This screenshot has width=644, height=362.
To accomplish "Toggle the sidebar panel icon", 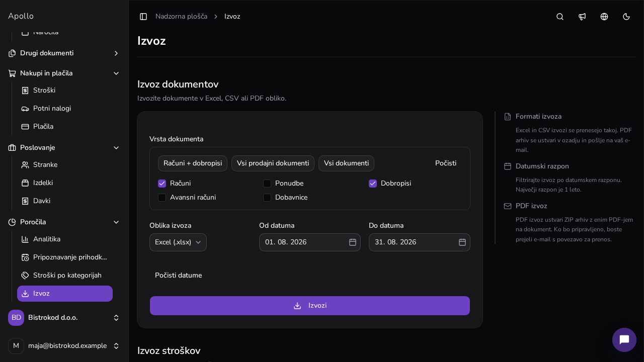I will 143,17.
